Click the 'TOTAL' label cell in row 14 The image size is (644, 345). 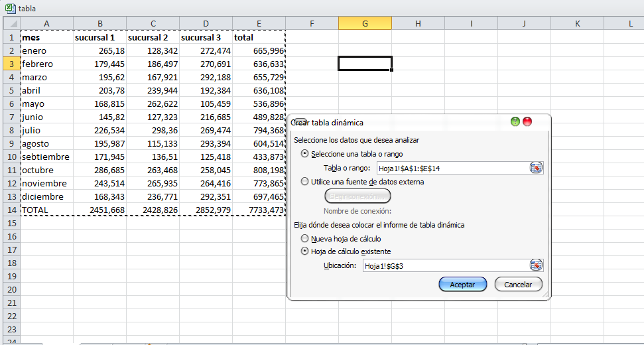click(x=47, y=210)
